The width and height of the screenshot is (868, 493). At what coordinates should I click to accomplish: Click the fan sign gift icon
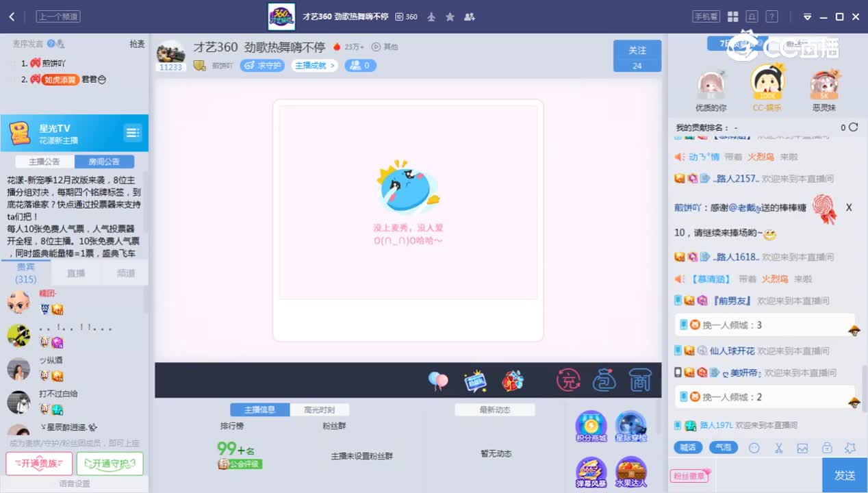(474, 381)
